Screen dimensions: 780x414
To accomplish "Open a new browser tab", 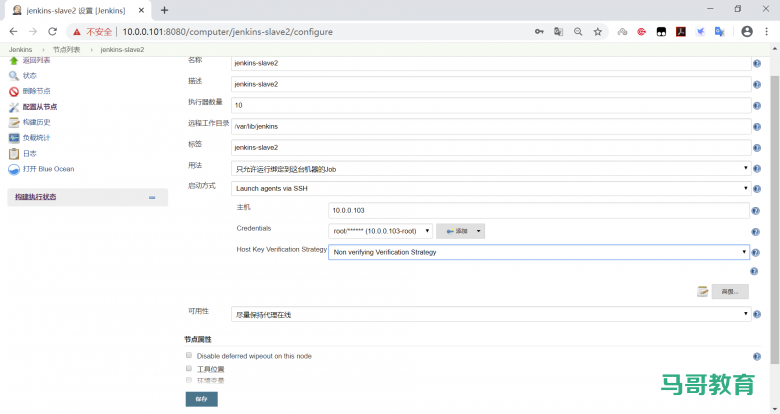I will pyautogui.click(x=164, y=10).
